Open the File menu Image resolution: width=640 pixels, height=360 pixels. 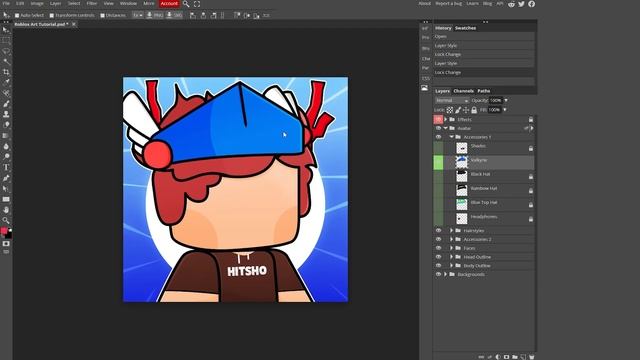[x=6, y=3]
